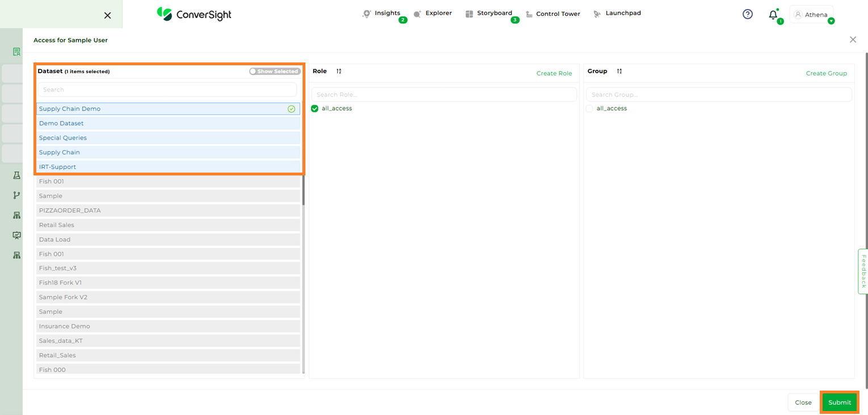The width and height of the screenshot is (868, 415).
Task: Click the Group sort icon
Action: click(x=619, y=72)
